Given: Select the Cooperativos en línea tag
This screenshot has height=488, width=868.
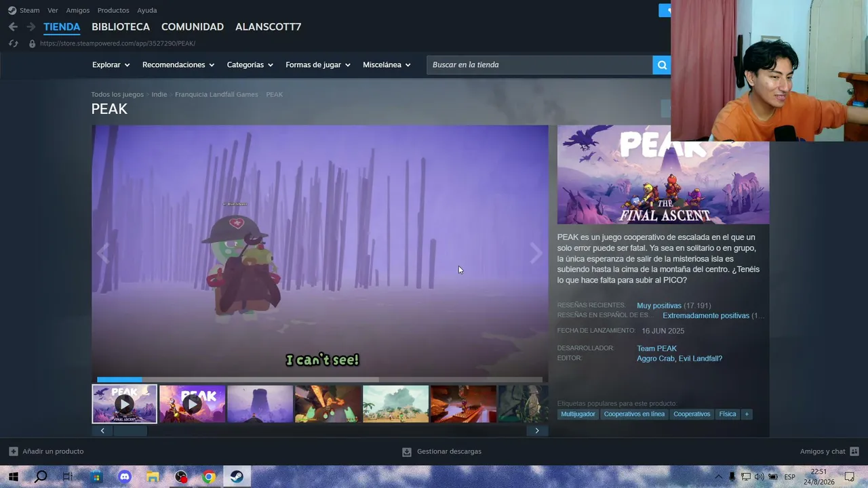Looking at the screenshot, I should (635, 414).
